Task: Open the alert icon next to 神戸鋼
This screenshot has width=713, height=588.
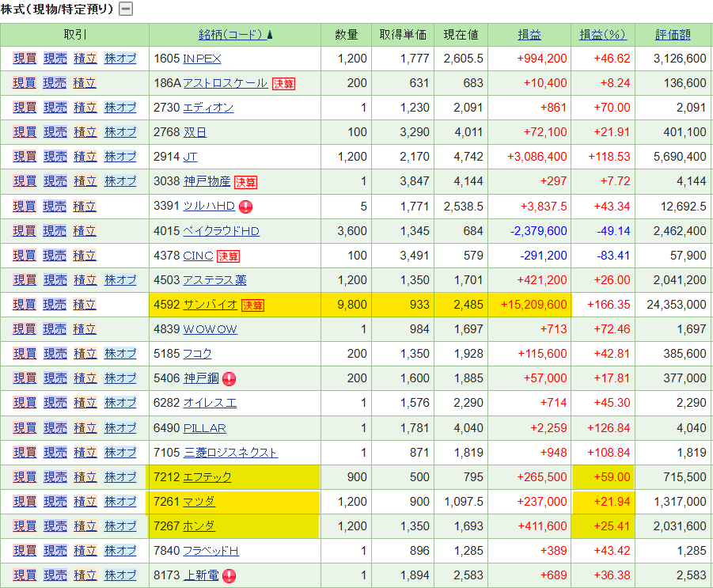Action: [229, 378]
